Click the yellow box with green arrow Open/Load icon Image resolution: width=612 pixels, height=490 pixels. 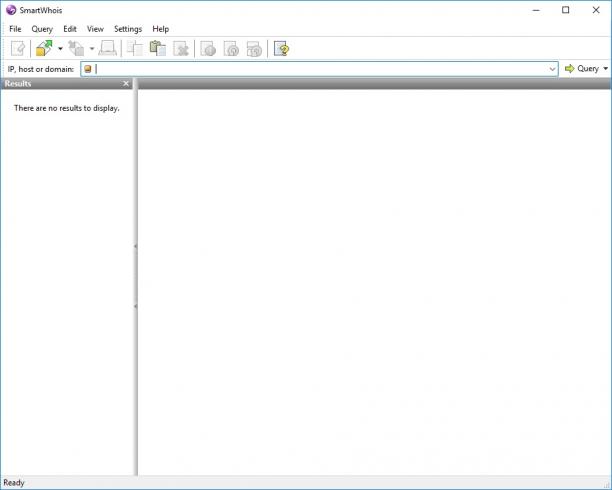[x=44, y=48]
